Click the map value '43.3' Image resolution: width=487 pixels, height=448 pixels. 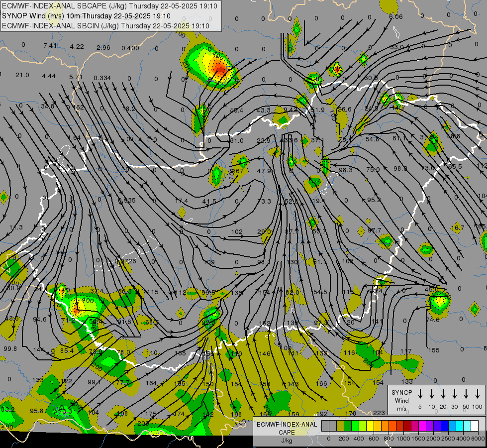263,111
